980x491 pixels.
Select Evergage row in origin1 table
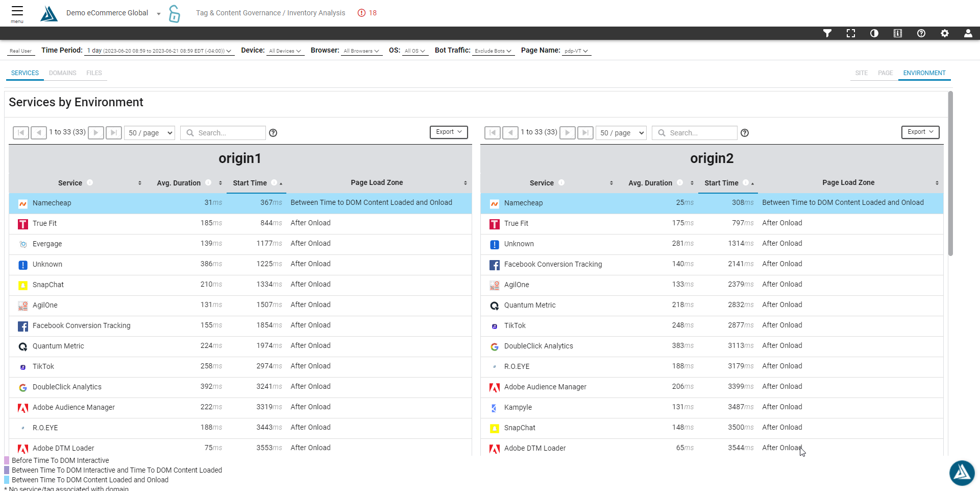click(x=240, y=244)
